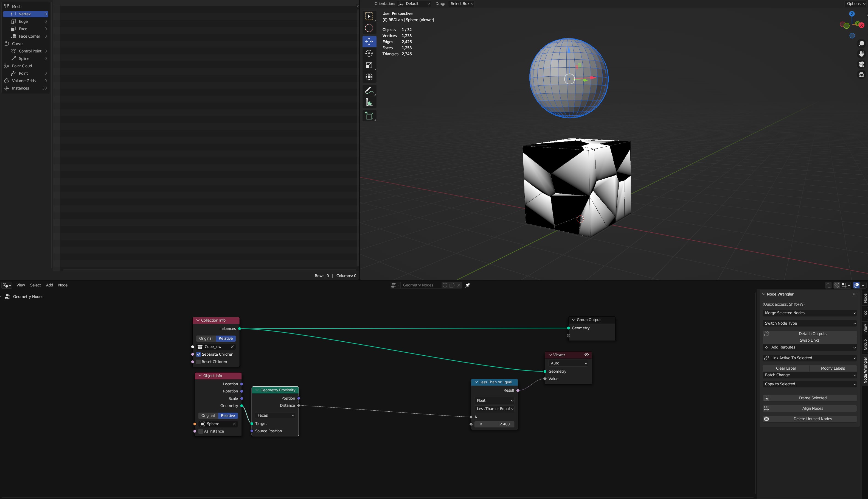Clear the Cube_low collection field
The height and width of the screenshot is (499, 868).
pyautogui.click(x=232, y=347)
